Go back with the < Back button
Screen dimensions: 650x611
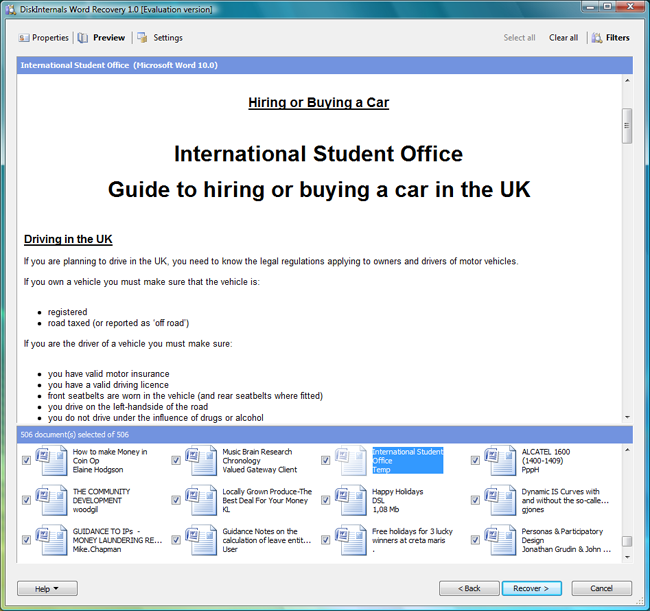click(x=469, y=588)
